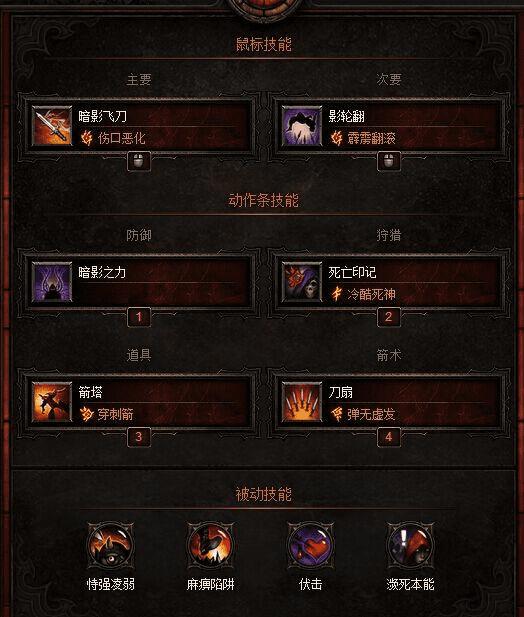Viewport: 524px width, 617px height.
Task: Click the 冷酷死神 rune text
Action: coord(371,294)
